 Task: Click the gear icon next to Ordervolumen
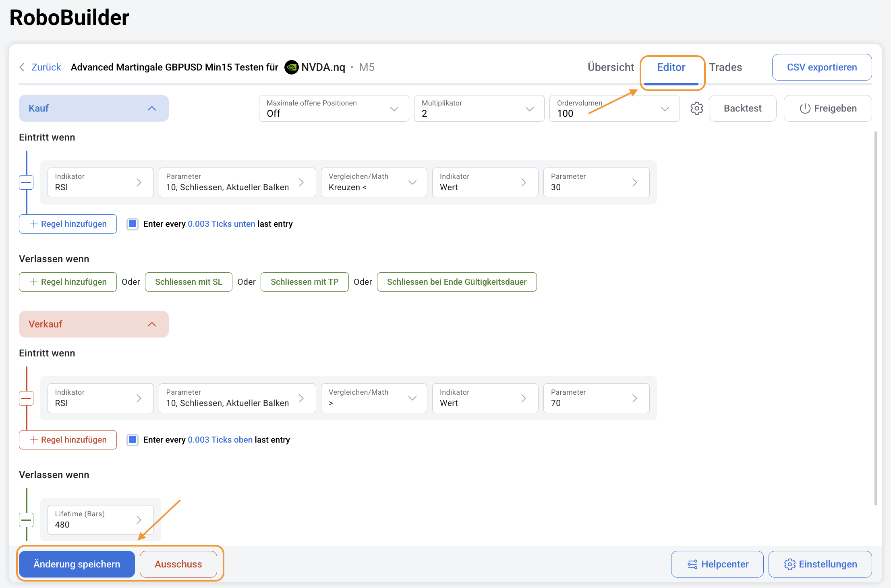[x=696, y=108]
